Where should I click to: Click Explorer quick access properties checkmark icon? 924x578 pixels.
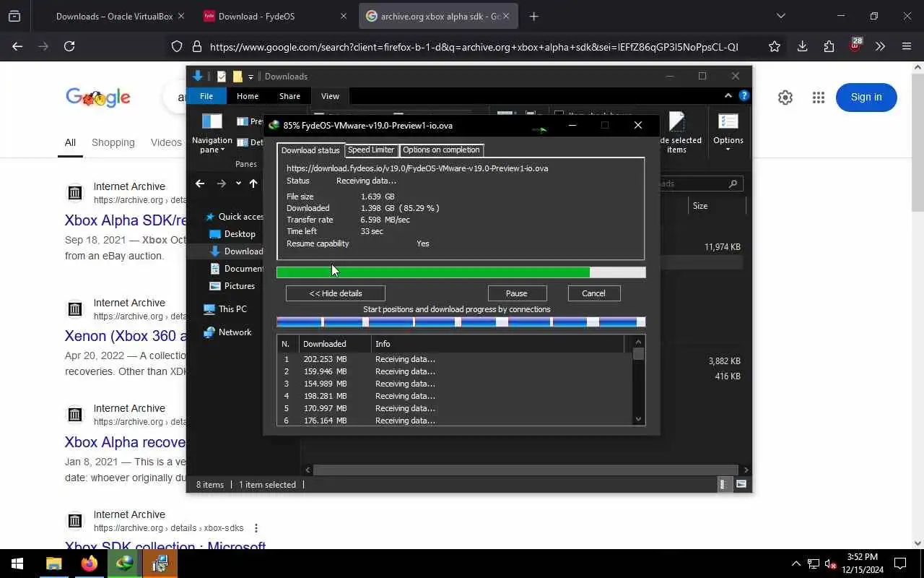point(222,77)
